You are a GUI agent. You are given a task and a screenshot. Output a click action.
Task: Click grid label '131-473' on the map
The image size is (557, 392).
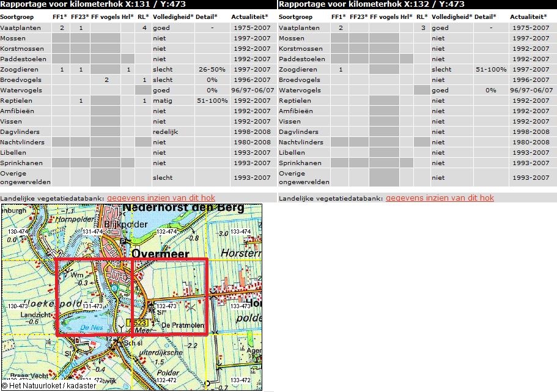[x=93, y=306]
